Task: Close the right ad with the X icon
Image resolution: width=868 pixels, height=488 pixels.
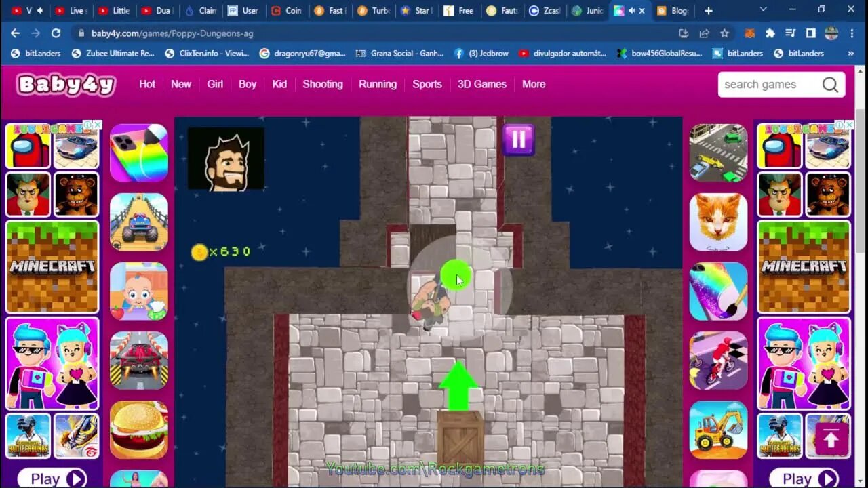Action: (850, 125)
